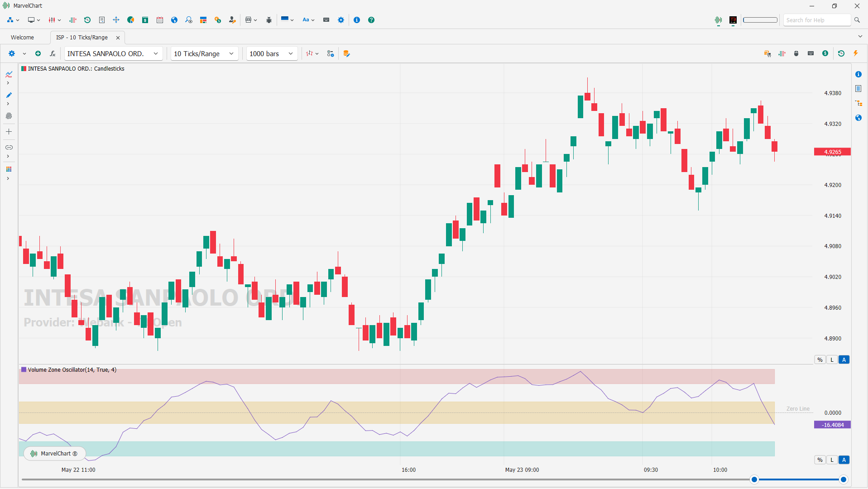
Task: Click the Search for Help input field
Action: click(817, 20)
